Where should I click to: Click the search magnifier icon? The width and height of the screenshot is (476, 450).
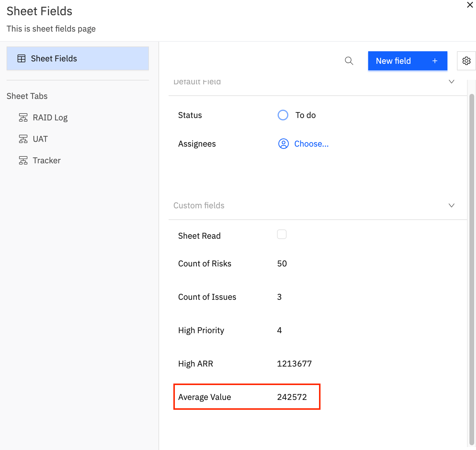[349, 61]
